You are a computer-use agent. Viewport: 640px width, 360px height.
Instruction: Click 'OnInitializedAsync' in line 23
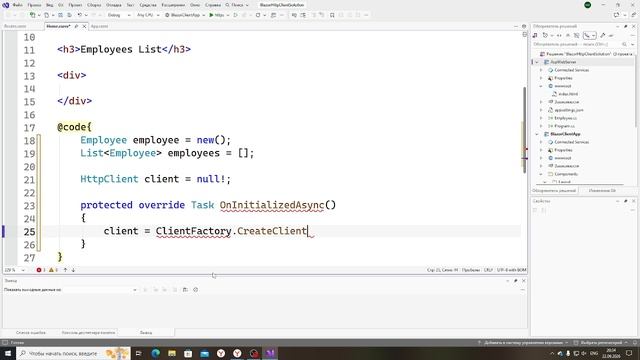click(271, 205)
